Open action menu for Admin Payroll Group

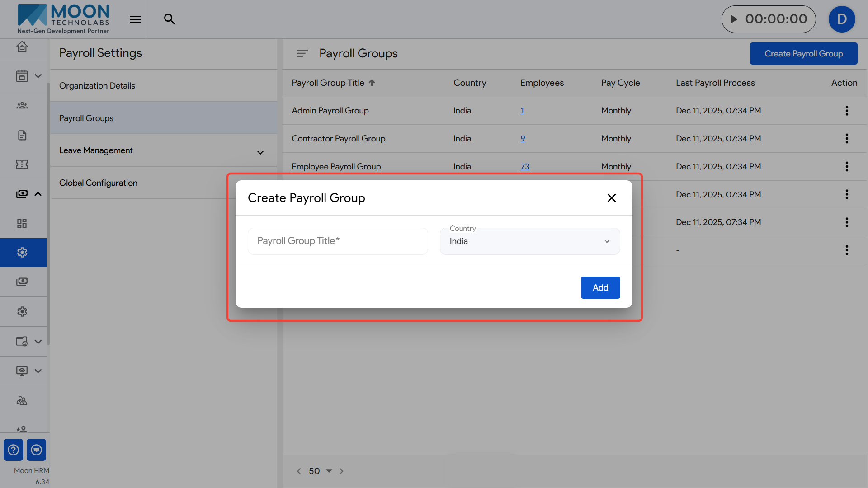point(846,111)
